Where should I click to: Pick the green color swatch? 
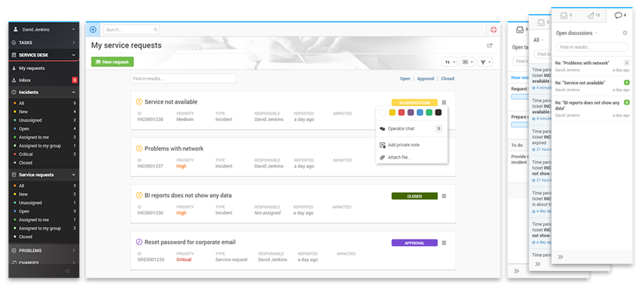[429, 113]
